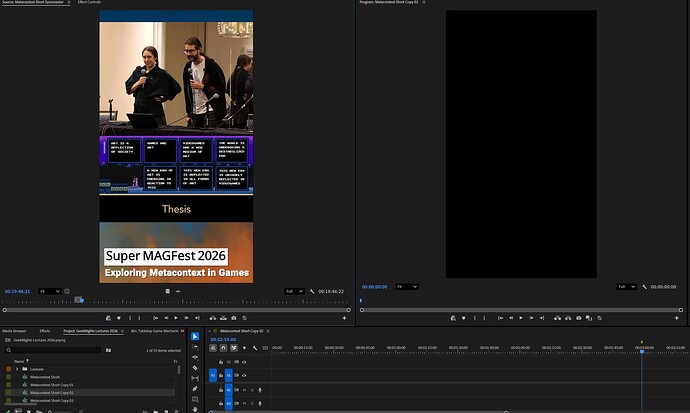690x413 pixels.
Task: Switch to Media Browser tab
Action: tap(14, 331)
